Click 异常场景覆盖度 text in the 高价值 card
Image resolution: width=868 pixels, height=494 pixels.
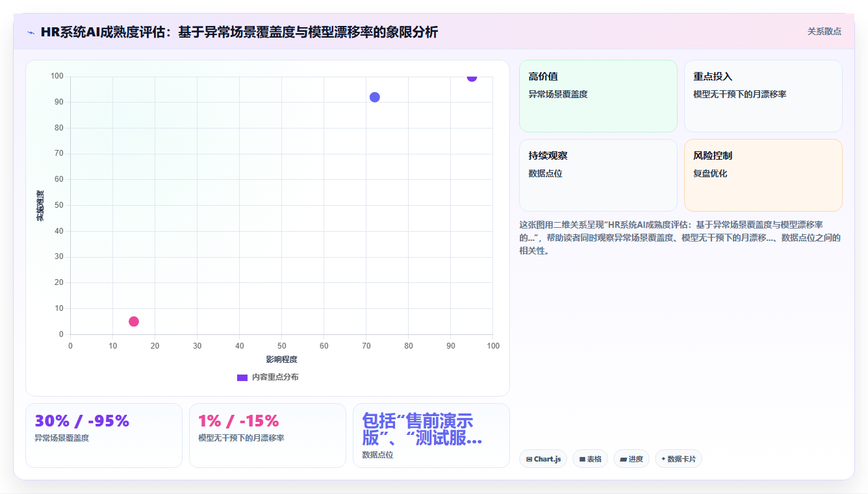558,94
